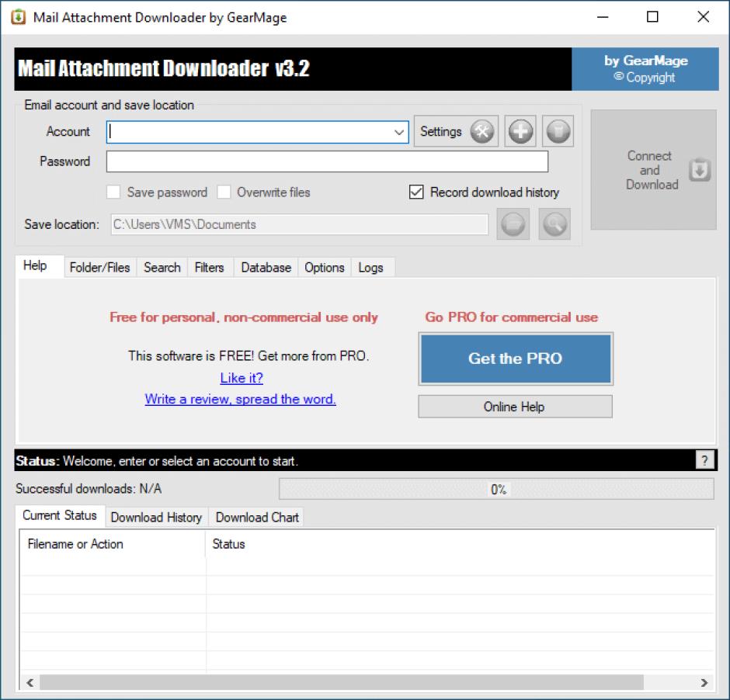Expand the Account dropdown list
The height and width of the screenshot is (700, 730).
pos(399,132)
